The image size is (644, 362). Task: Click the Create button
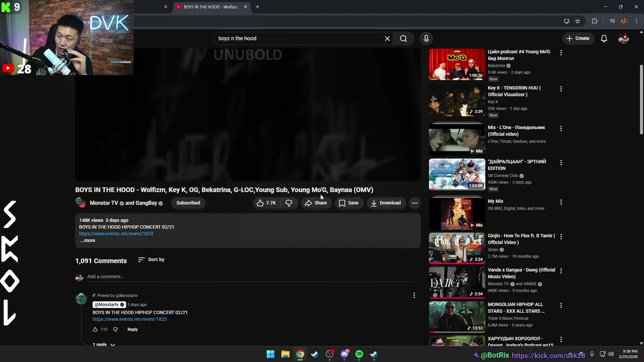pos(578,38)
